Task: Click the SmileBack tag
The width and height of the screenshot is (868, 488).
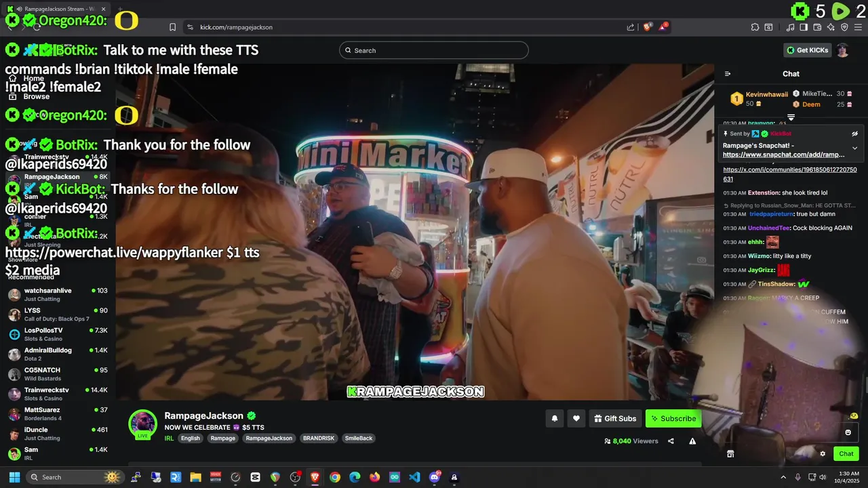Action: (359, 439)
